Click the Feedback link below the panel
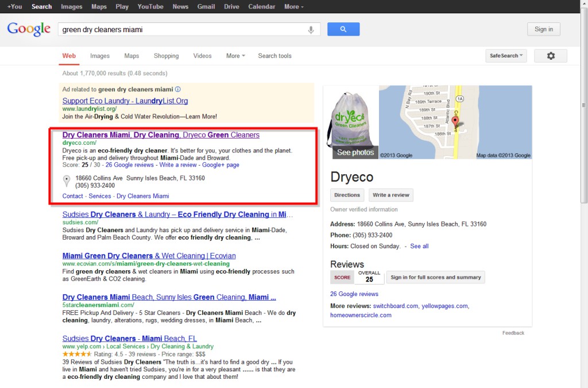This screenshot has height=388, width=588. (513, 333)
